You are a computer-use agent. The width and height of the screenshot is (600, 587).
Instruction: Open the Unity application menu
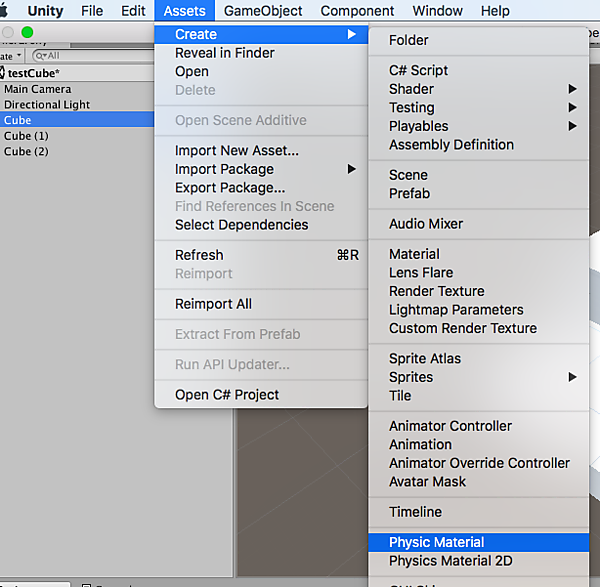[45, 11]
